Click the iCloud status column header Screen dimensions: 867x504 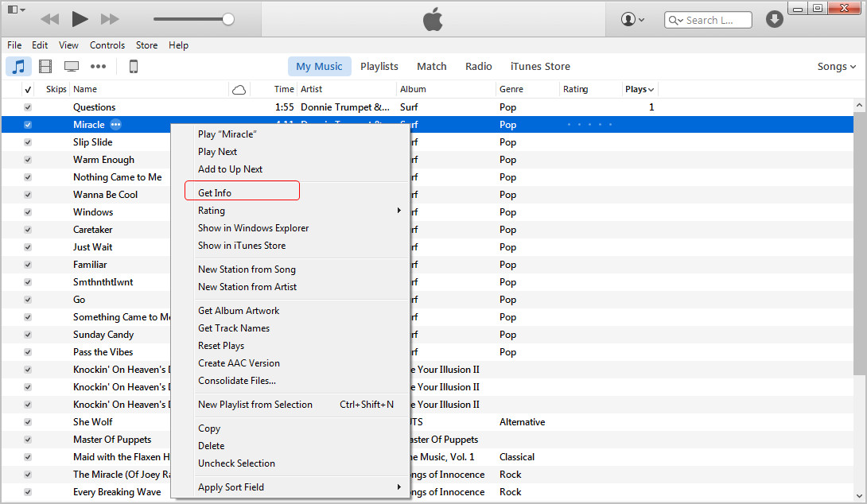[239, 90]
